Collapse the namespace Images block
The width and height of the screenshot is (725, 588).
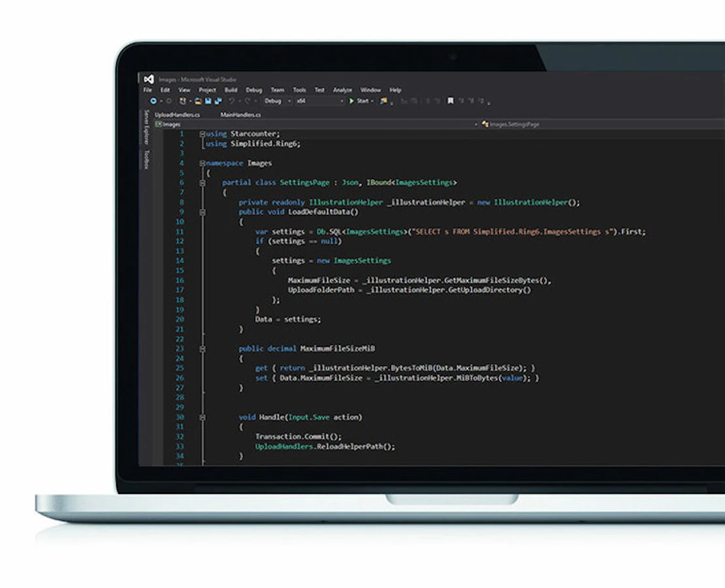(x=202, y=163)
